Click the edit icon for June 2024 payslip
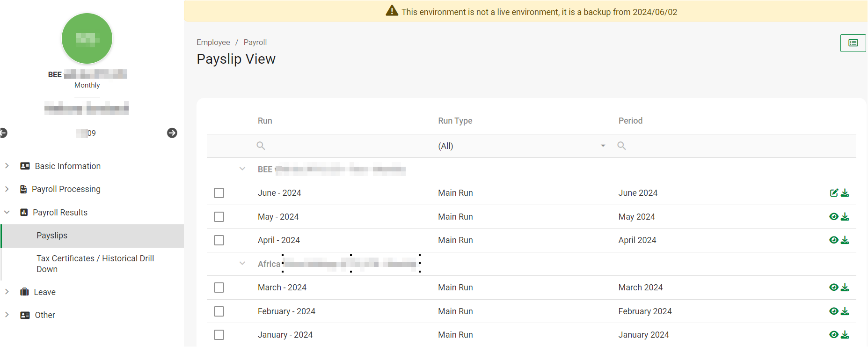 pos(834,193)
